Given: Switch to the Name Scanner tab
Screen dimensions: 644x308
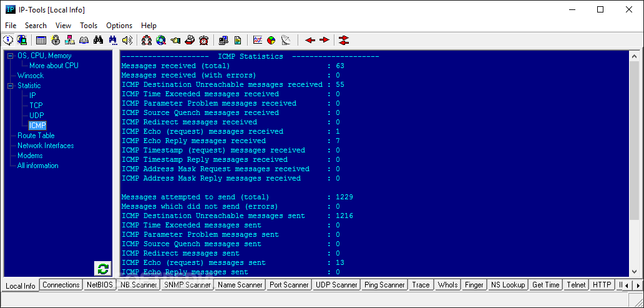Looking at the screenshot, I should [240, 284].
